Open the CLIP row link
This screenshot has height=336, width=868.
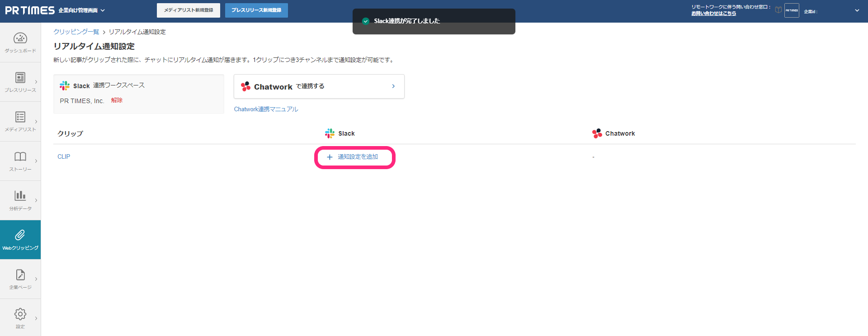[64, 157]
